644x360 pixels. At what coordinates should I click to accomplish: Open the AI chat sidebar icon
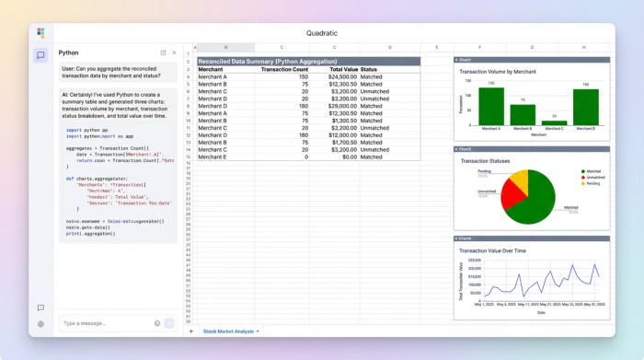click(x=40, y=55)
